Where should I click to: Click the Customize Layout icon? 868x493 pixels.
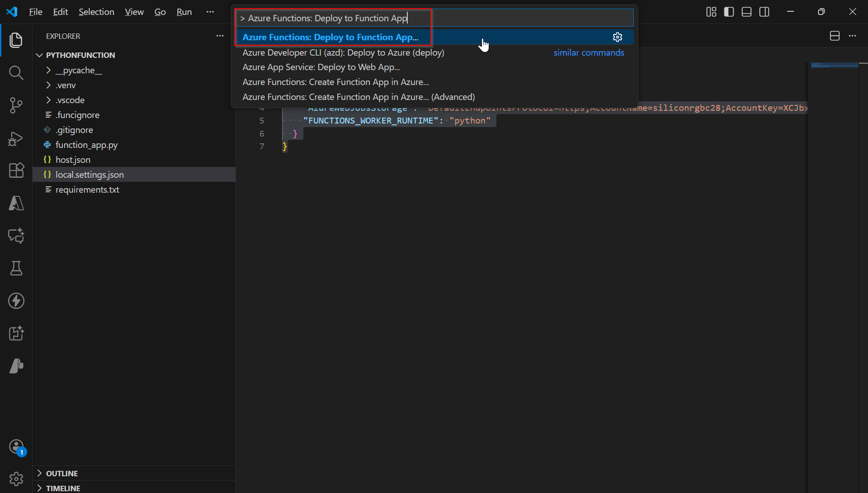(x=711, y=12)
